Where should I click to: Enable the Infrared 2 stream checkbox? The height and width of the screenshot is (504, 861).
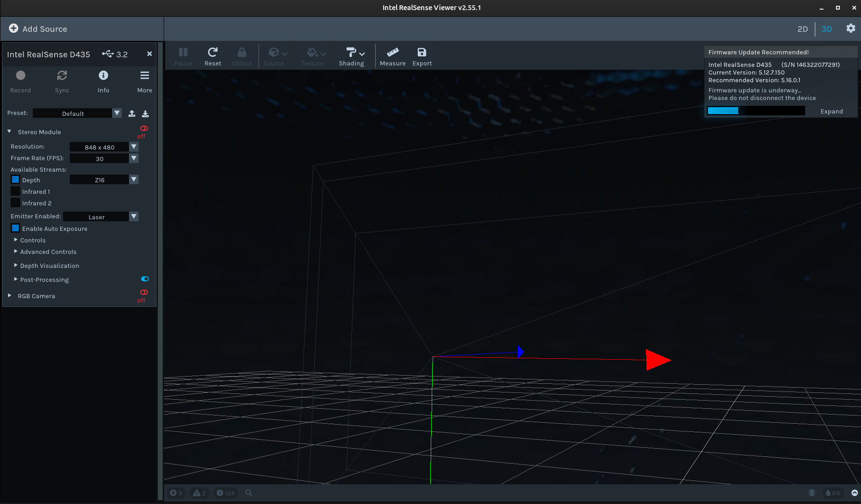(15, 202)
